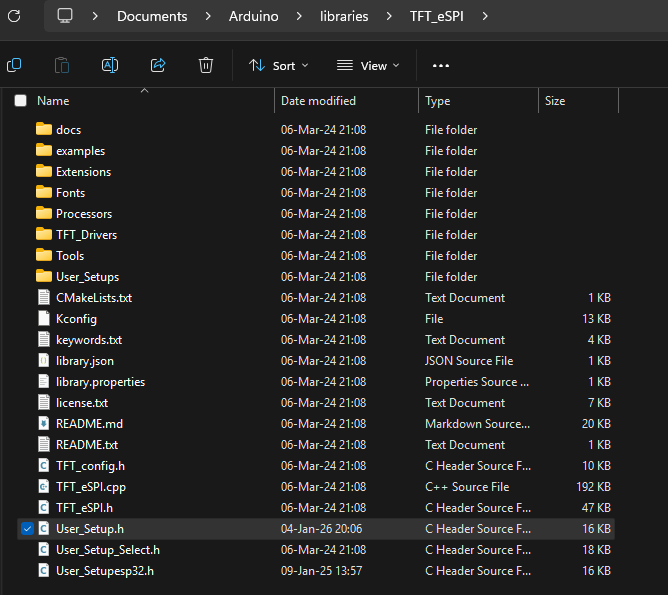Click the This PC monitor icon in address bar

65,16
